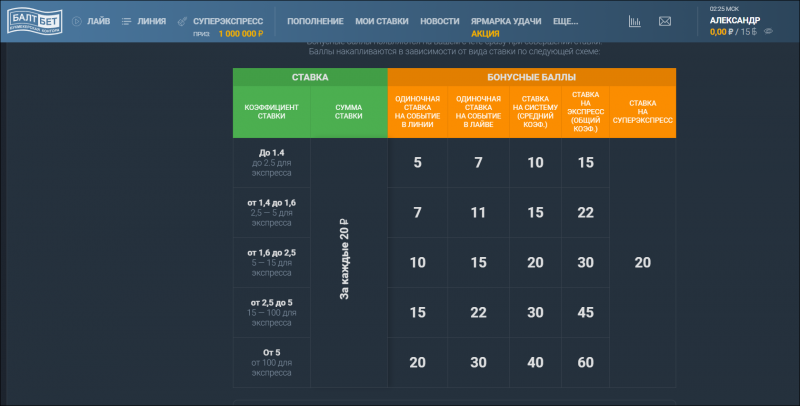Click the superexpress value 20
This screenshot has height=406, width=800.
pos(642,263)
